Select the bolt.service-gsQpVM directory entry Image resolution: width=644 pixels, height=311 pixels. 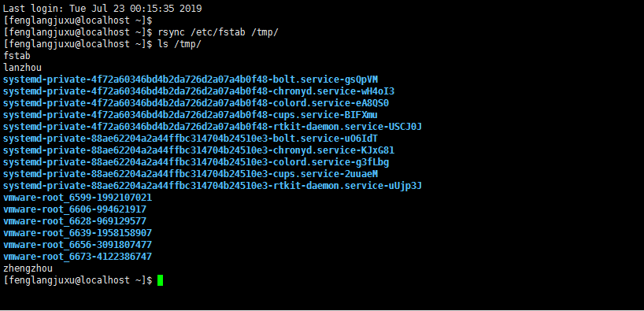191,80
